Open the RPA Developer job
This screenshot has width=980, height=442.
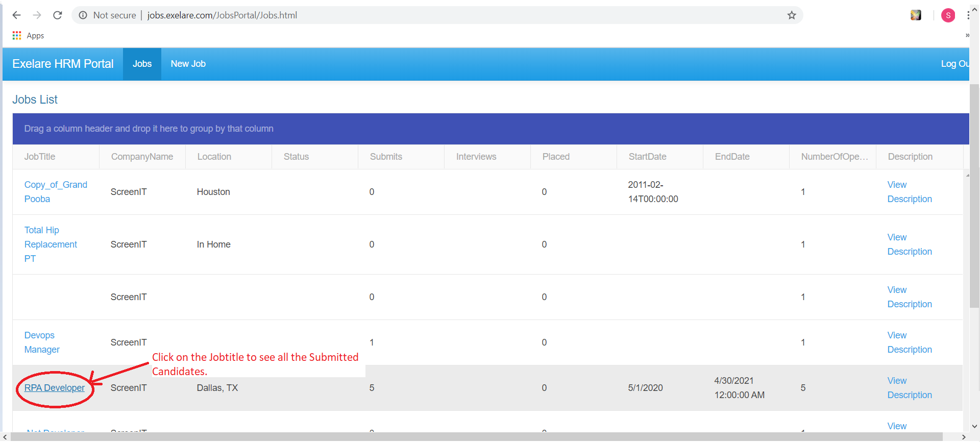tap(55, 388)
